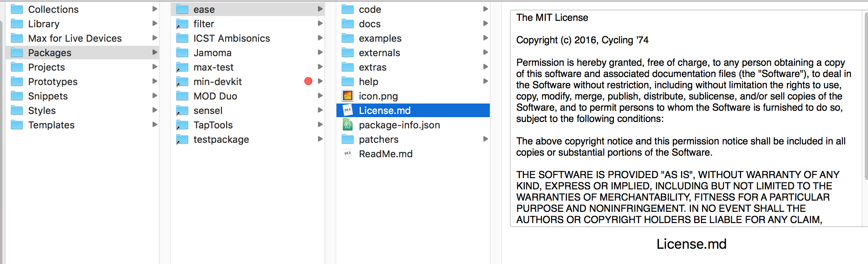Image resolution: width=868 pixels, height=264 pixels.
Task: Select the Templates folder icon
Action: [x=17, y=125]
